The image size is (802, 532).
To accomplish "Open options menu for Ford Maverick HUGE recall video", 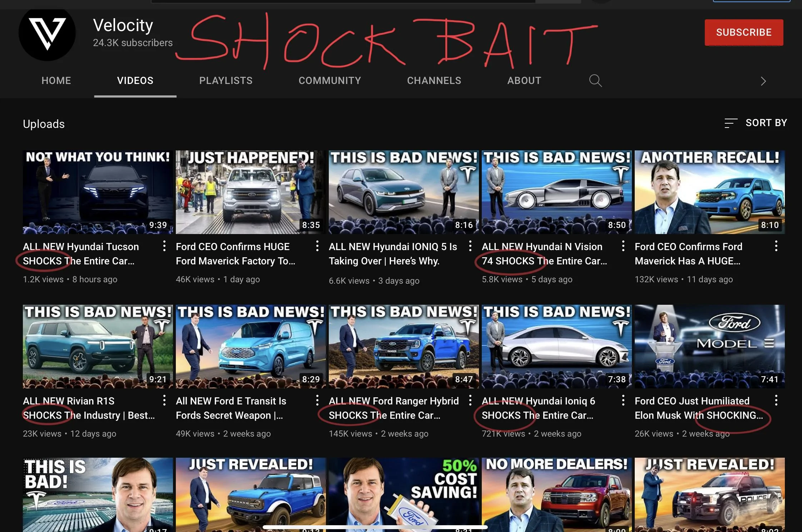I will click(x=776, y=246).
